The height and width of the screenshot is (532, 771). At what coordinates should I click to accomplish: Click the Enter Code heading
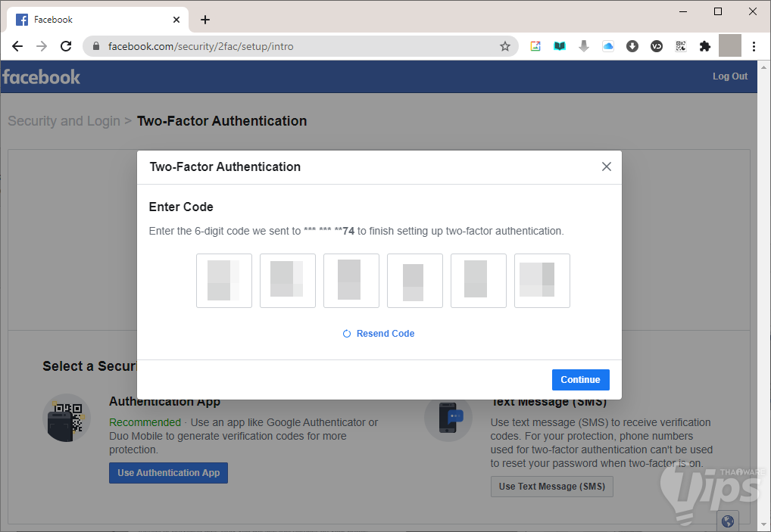(181, 207)
